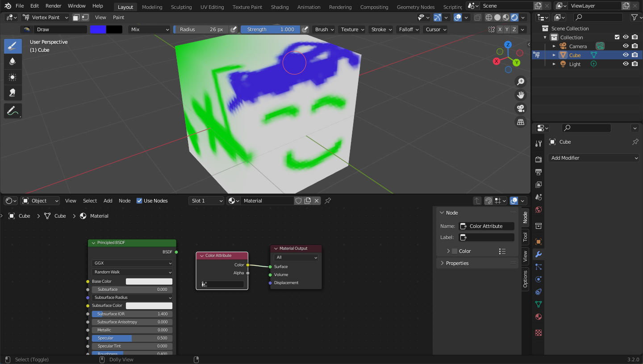This screenshot has width=643, height=364.
Task: Click the node Label input field
Action: pos(487,237)
